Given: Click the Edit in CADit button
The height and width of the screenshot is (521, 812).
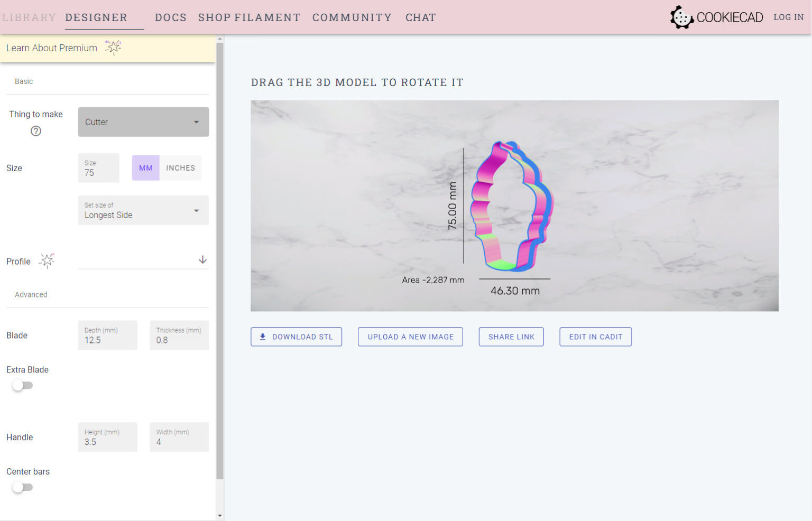Looking at the screenshot, I should point(595,337).
